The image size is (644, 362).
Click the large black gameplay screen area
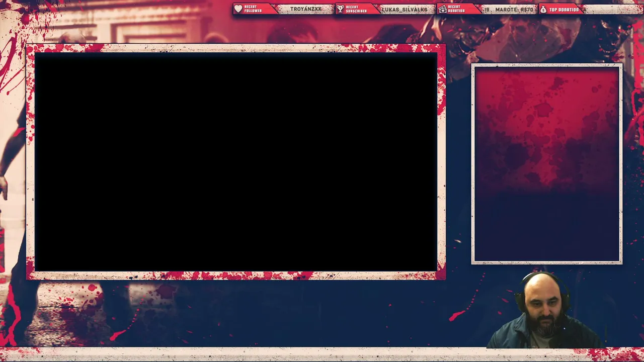pos(236,162)
